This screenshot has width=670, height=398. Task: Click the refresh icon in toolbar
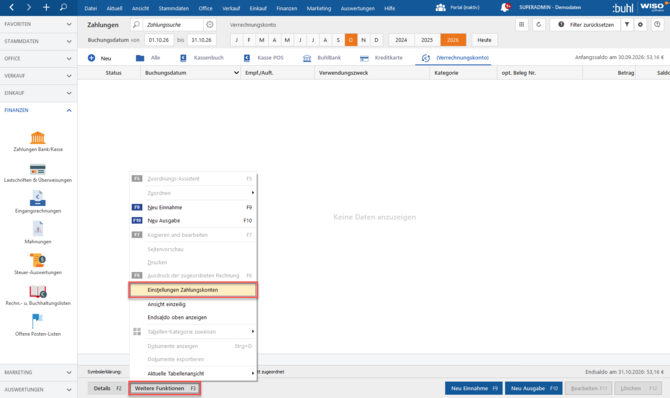pos(539,25)
